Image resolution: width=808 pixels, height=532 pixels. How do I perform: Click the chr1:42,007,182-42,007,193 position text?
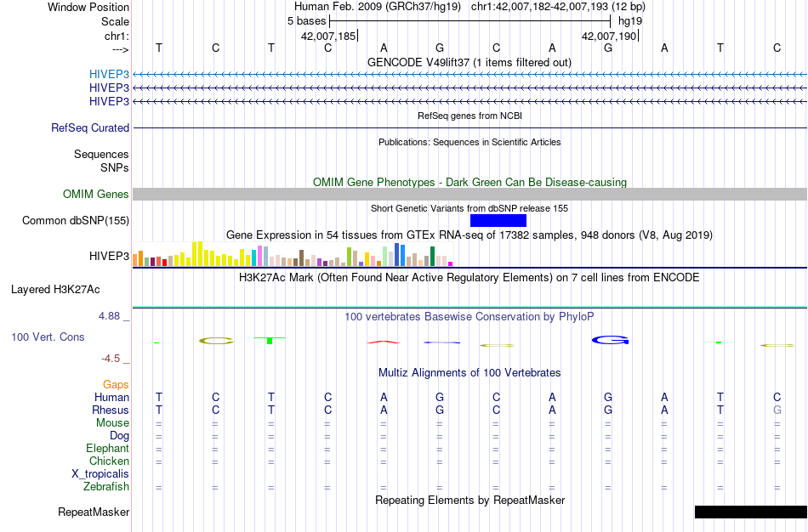(558, 7)
